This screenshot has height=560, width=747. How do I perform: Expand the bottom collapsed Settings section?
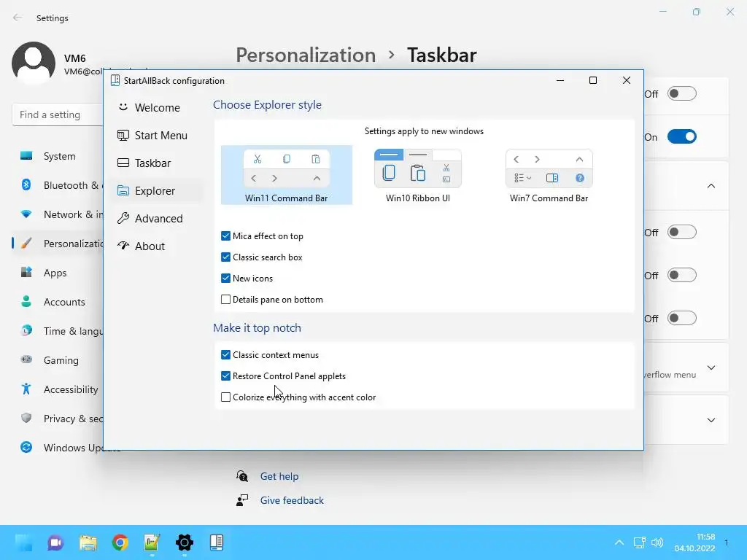pyautogui.click(x=711, y=420)
